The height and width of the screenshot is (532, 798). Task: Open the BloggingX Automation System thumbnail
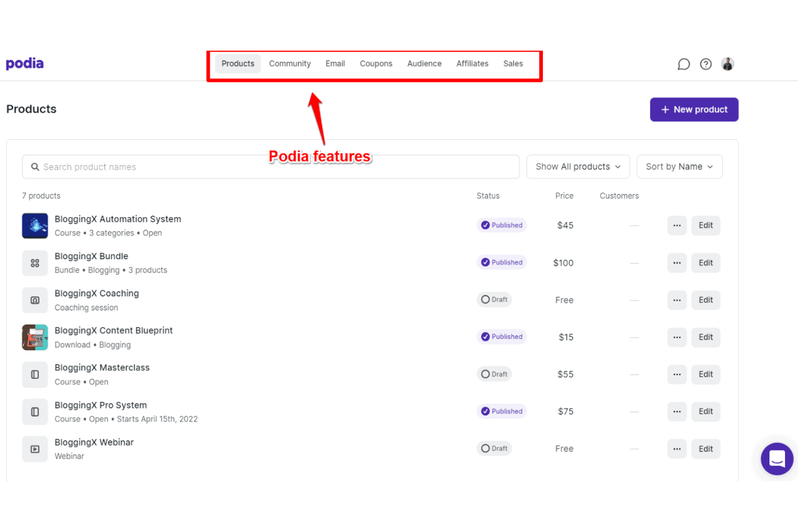coord(35,226)
